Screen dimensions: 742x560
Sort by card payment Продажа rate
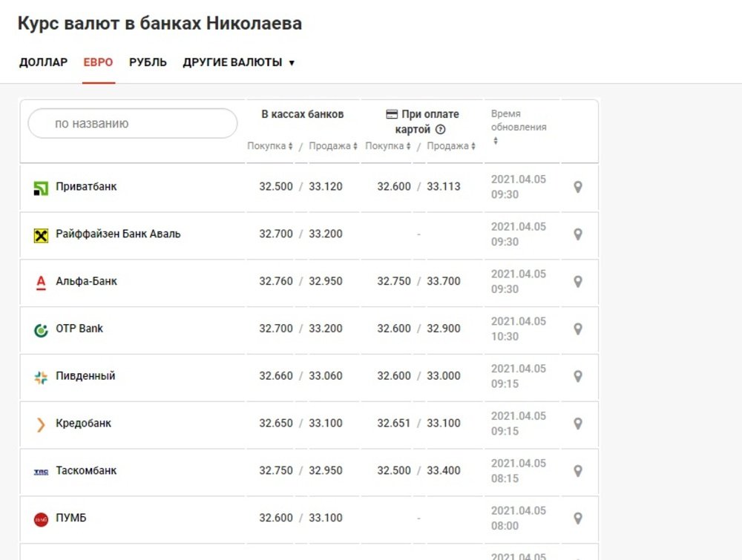click(451, 145)
